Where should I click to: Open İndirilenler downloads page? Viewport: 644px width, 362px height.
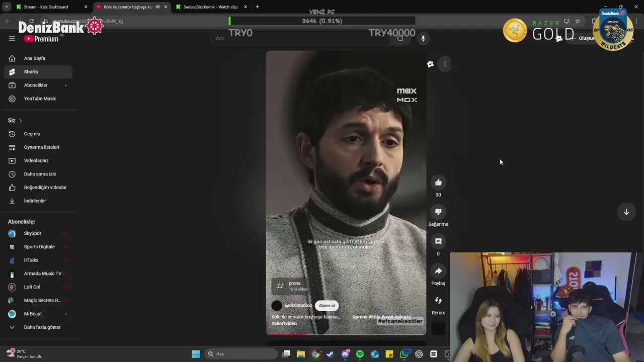(x=38, y=201)
